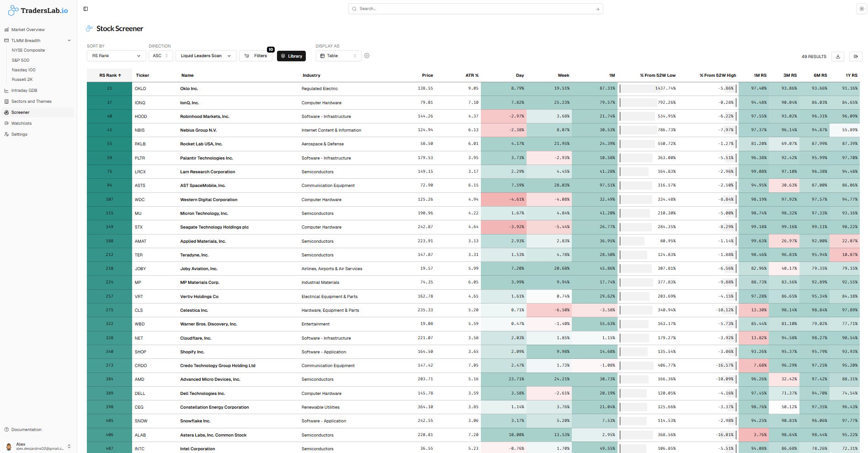Select S&P 500 breadth page
This screenshot has width=868, height=453.
click(x=21, y=60)
